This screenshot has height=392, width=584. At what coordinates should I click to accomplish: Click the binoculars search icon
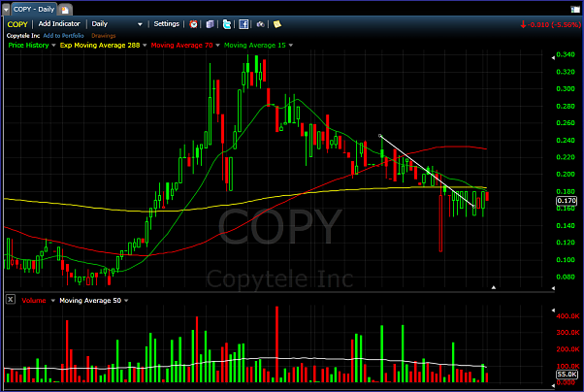tap(260, 24)
